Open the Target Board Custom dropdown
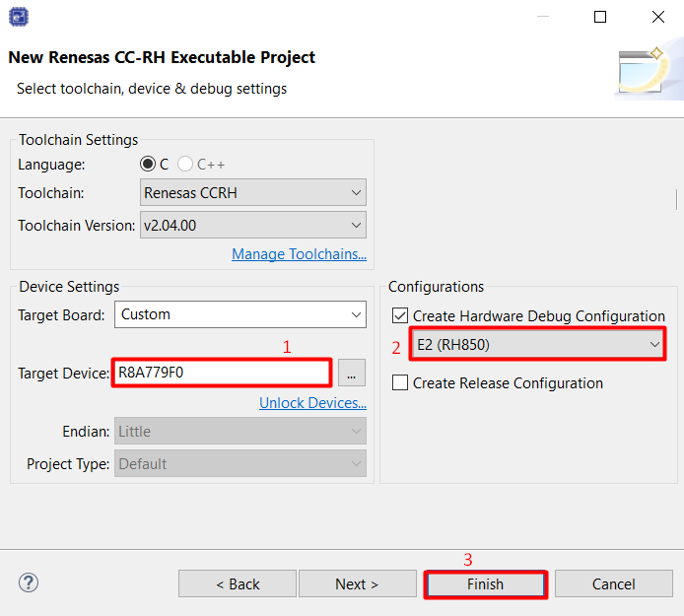The height and width of the screenshot is (616, 684). click(x=240, y=314)
